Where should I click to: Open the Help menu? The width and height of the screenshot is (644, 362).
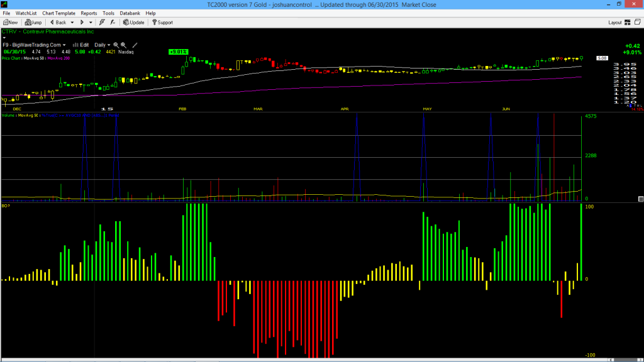[x=151, y=13]
